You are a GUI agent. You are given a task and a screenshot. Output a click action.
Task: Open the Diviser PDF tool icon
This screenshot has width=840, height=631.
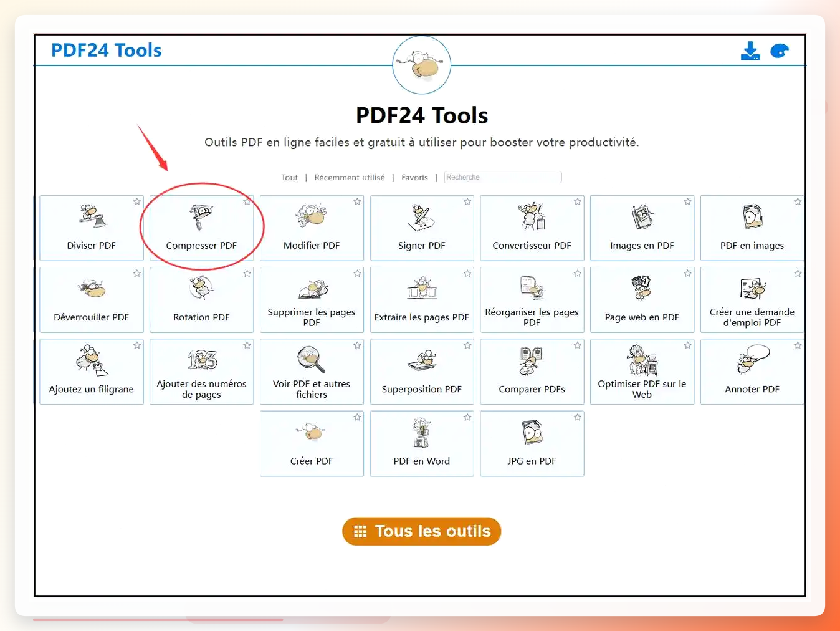[92, 216]
